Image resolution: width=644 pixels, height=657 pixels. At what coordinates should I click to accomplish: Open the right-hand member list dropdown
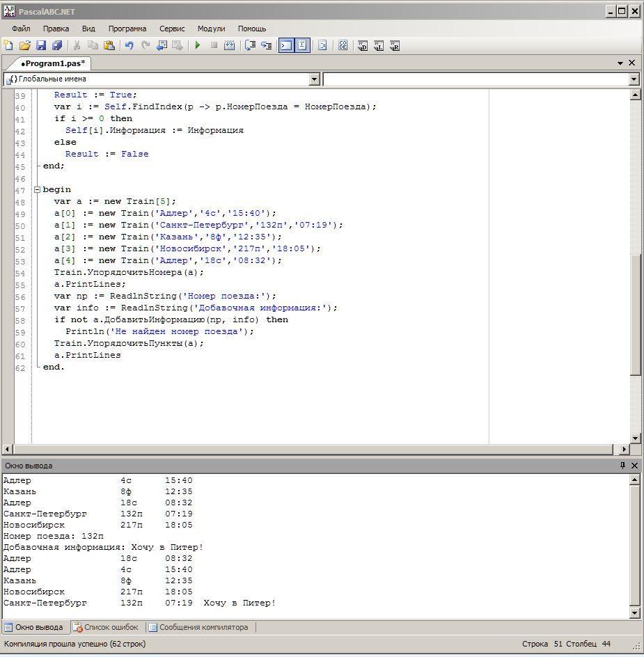(x=634, y=79)
